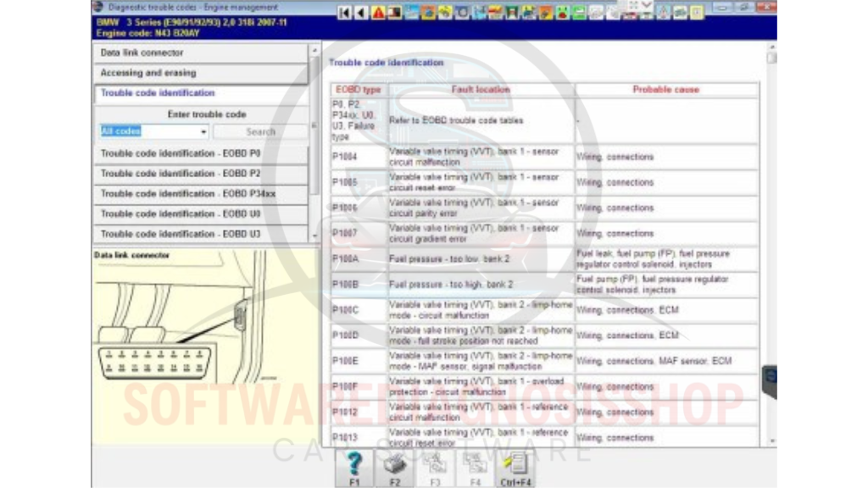Click the F4 icon in bottom toolbar

coord(475,466)
